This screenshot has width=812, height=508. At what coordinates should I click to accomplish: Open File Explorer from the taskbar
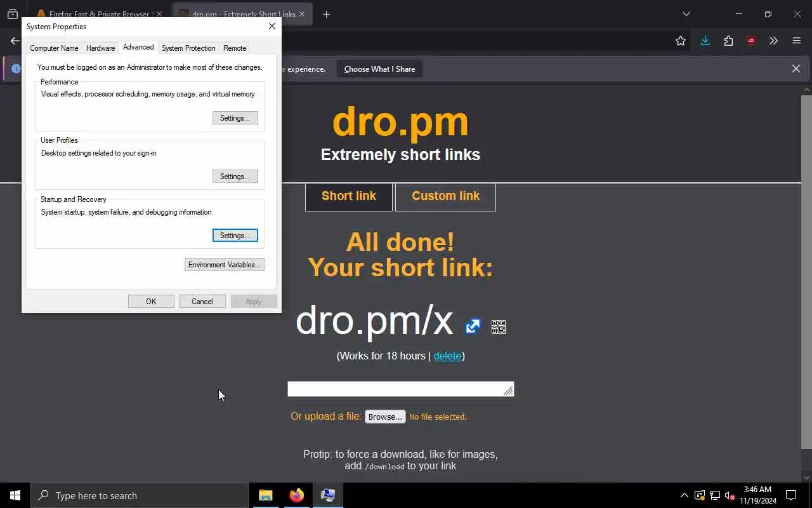pos(265,495)
